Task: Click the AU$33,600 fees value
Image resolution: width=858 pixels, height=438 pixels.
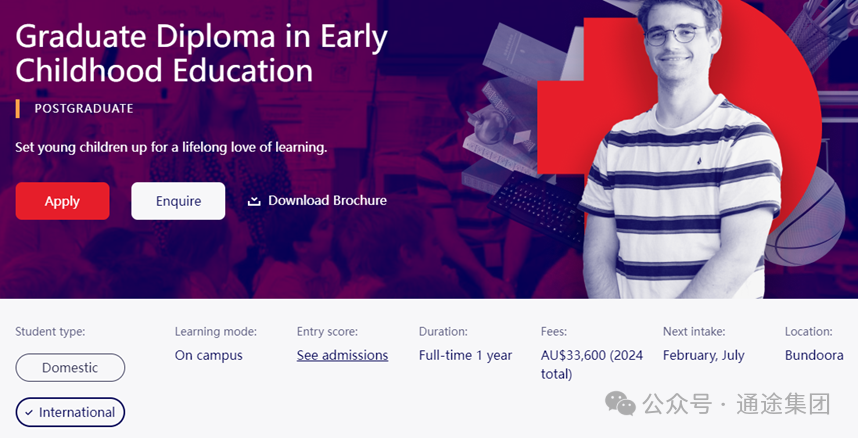Action: click(x=592, y=365)
